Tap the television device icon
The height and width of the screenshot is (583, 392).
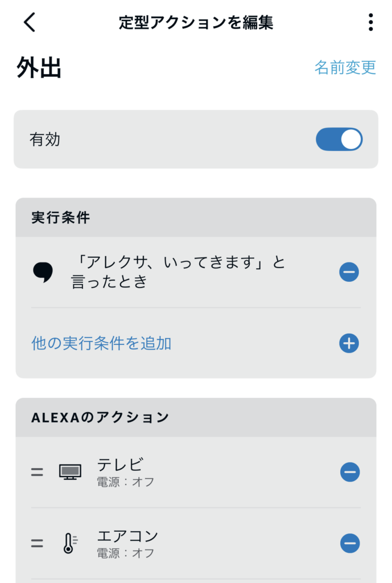click(x=70, y=472)
